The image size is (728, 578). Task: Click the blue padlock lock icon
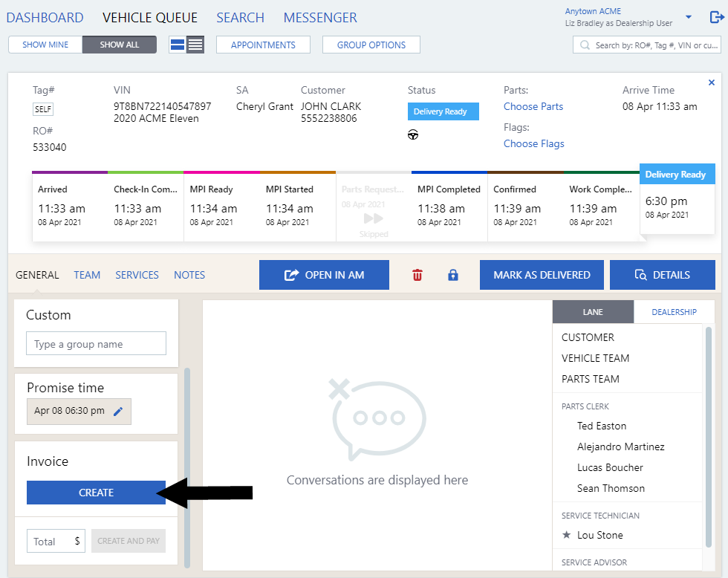(x=453, y=275)
